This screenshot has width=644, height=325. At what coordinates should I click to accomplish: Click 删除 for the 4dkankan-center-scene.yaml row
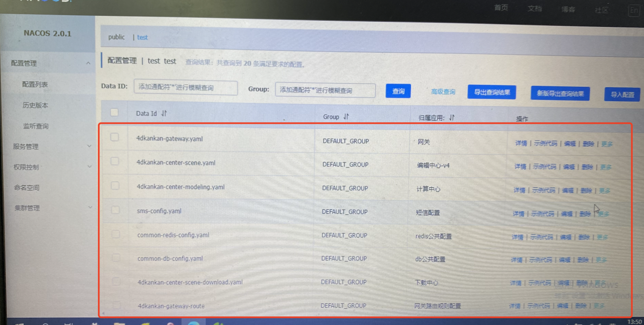pyautogui.click(x=587, y=167)
